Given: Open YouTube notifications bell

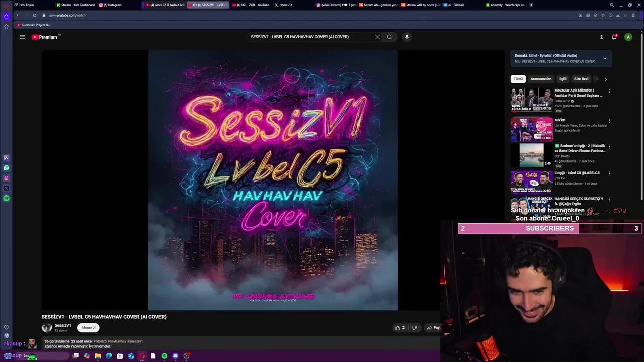Looking at the screenshot, I should coord(614,37).
